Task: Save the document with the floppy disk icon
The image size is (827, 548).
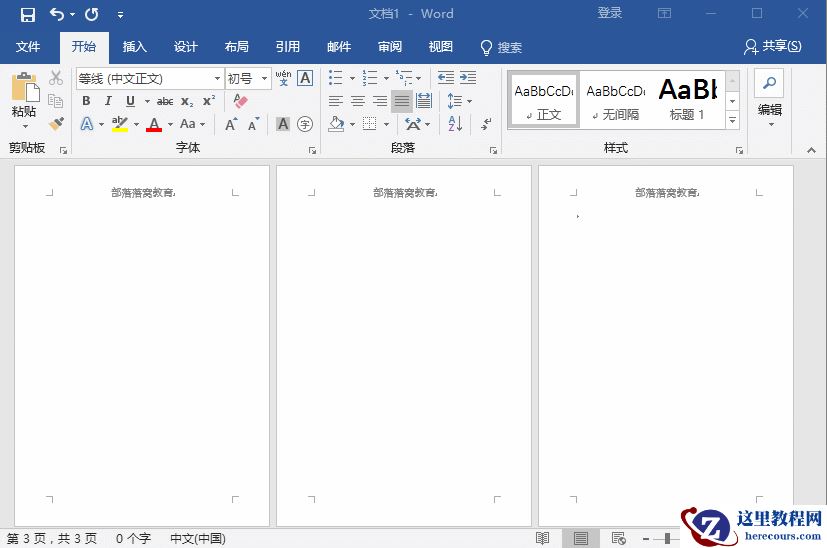Action: (27, 14)
